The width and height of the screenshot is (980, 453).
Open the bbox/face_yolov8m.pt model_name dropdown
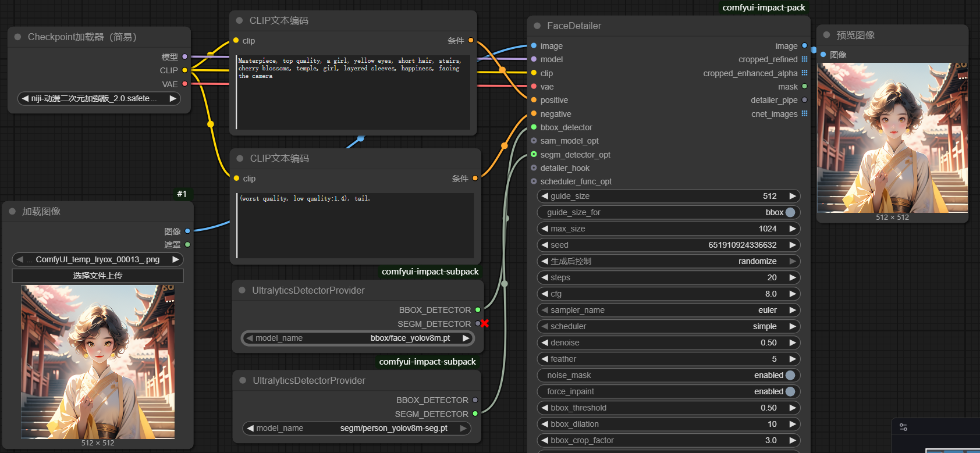pos(358,338)
